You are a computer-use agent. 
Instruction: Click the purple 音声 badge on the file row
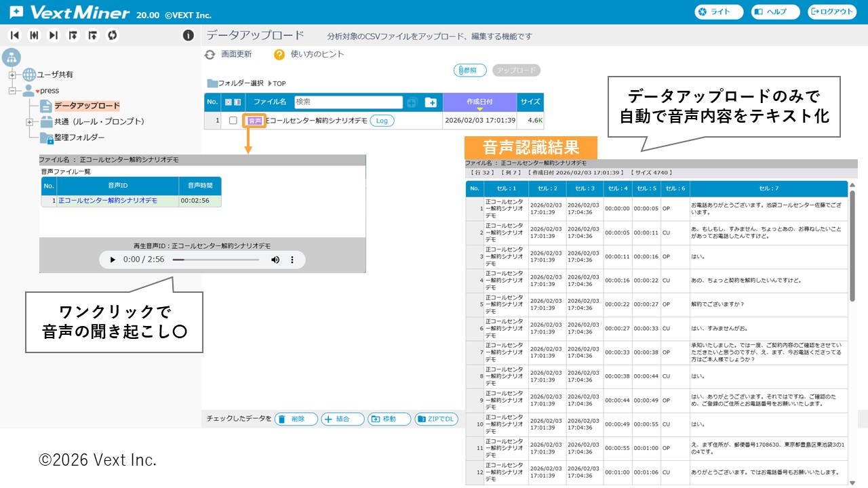point(254,121)
